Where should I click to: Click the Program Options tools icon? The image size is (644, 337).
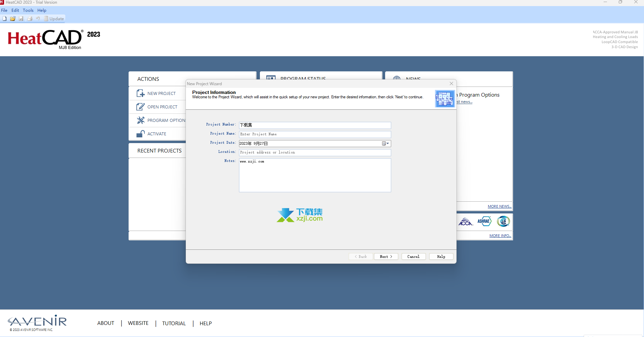(x=140, y=120)
